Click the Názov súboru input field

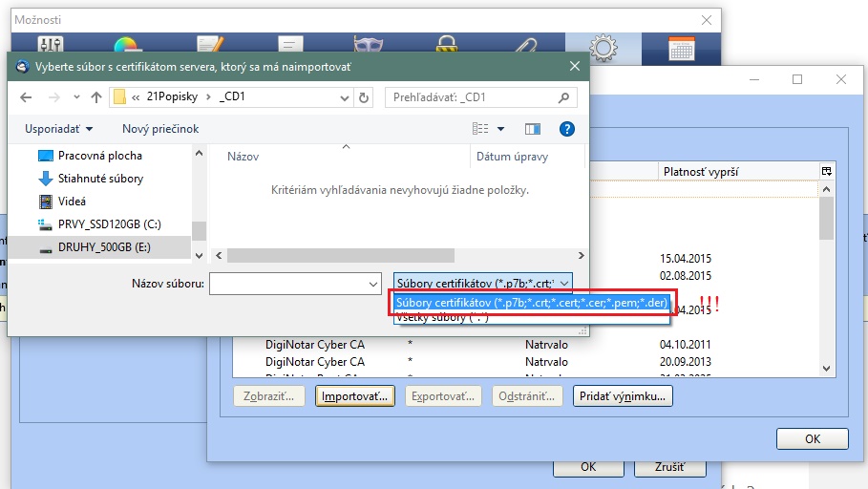(x=295, y=284)
